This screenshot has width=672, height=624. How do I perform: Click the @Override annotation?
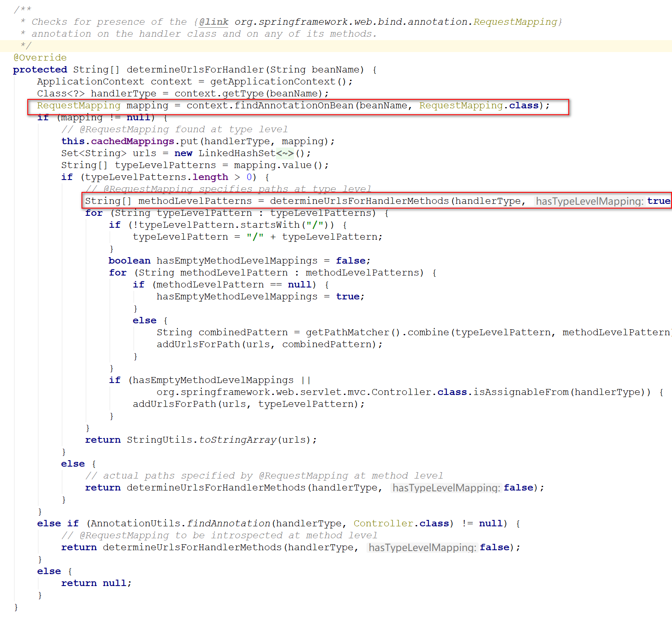(x=40, y=58)
